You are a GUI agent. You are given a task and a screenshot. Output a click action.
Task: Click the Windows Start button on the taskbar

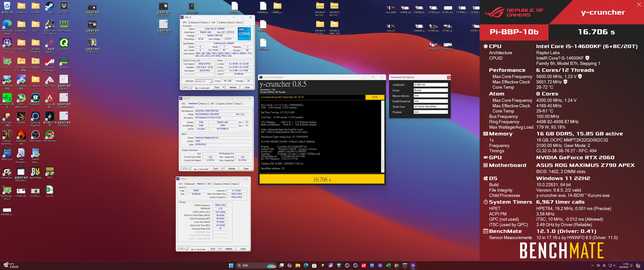[231, 265]
